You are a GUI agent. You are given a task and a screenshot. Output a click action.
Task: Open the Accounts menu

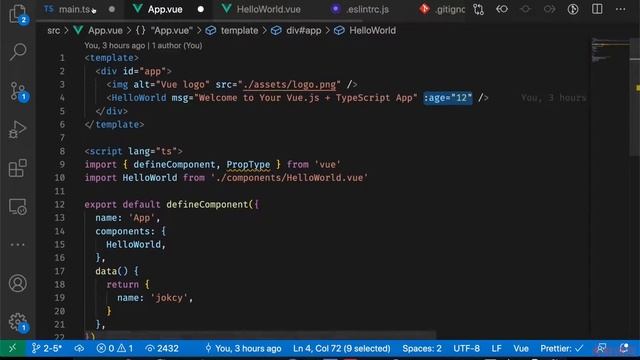18,283
